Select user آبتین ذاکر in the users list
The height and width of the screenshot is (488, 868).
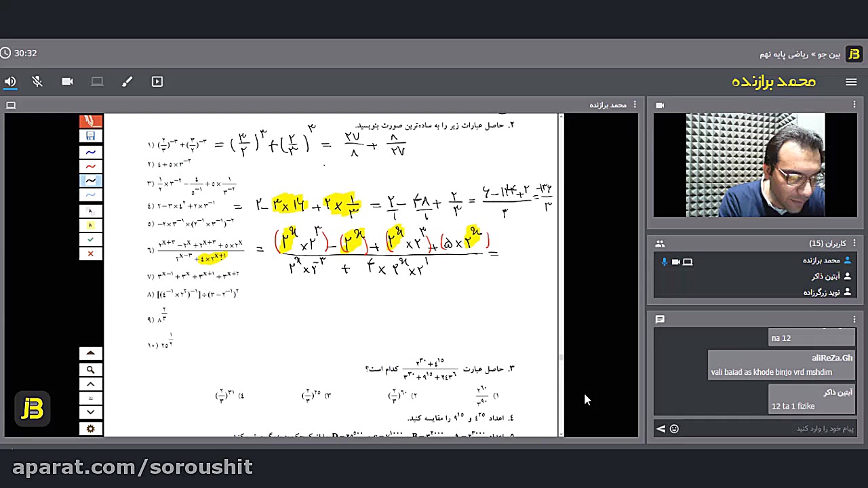755,277
